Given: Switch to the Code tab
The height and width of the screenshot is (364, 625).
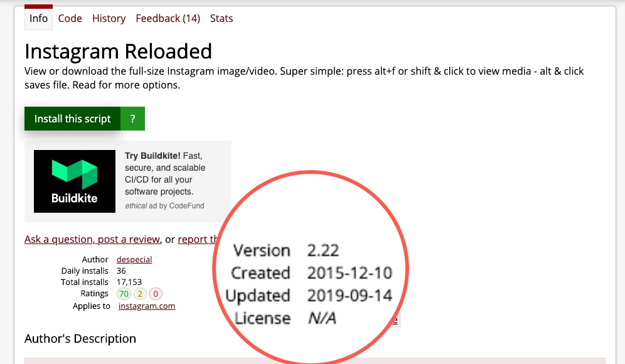Looking at the screenshot, I should (70, 18).
